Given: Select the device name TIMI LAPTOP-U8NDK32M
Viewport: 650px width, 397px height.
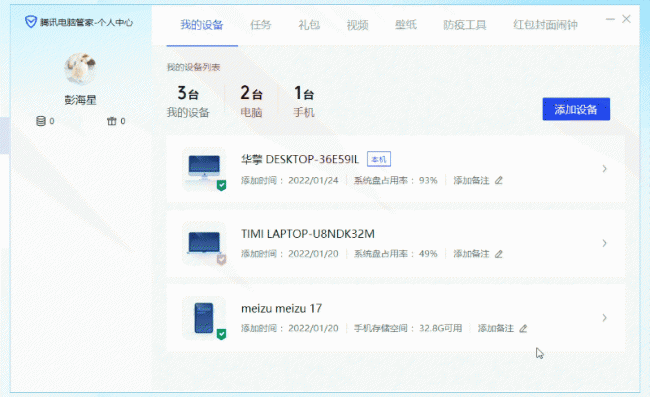Looking at the screenshot, I should click(x=308, y=234).
